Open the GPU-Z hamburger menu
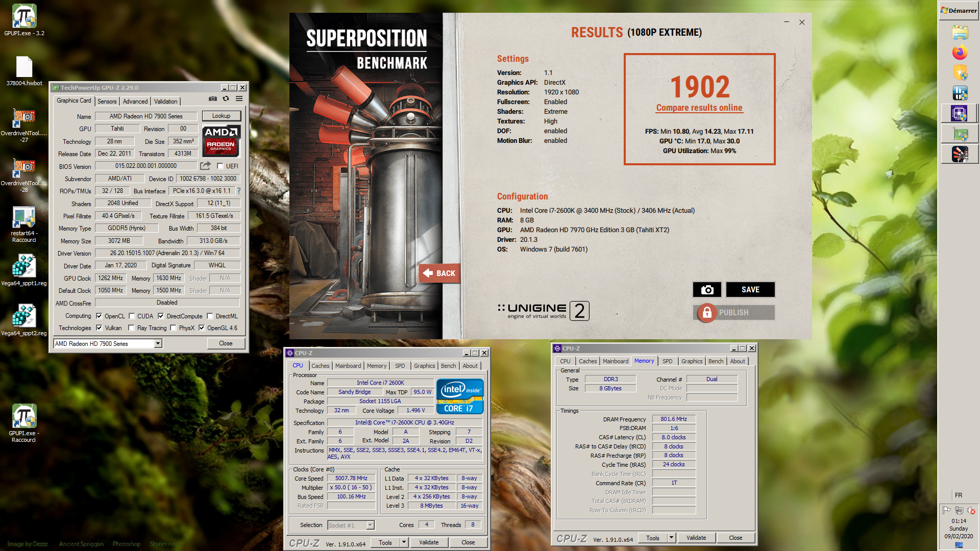 point(239,99)
